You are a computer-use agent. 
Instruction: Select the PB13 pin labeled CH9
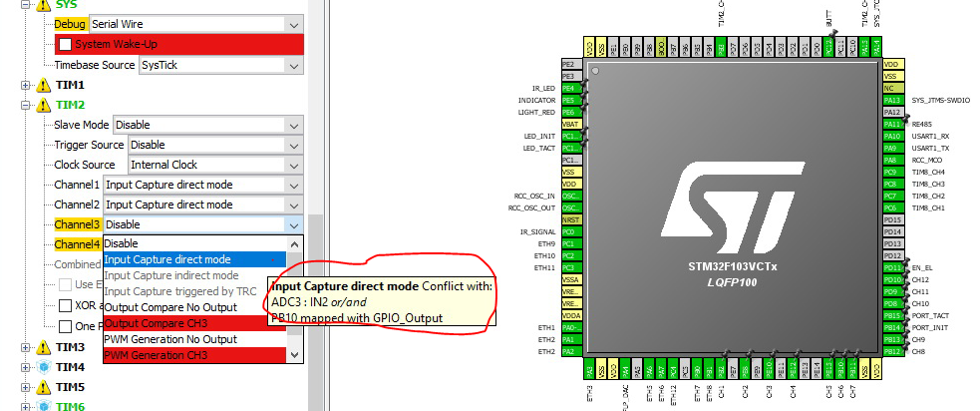[892, 339]
